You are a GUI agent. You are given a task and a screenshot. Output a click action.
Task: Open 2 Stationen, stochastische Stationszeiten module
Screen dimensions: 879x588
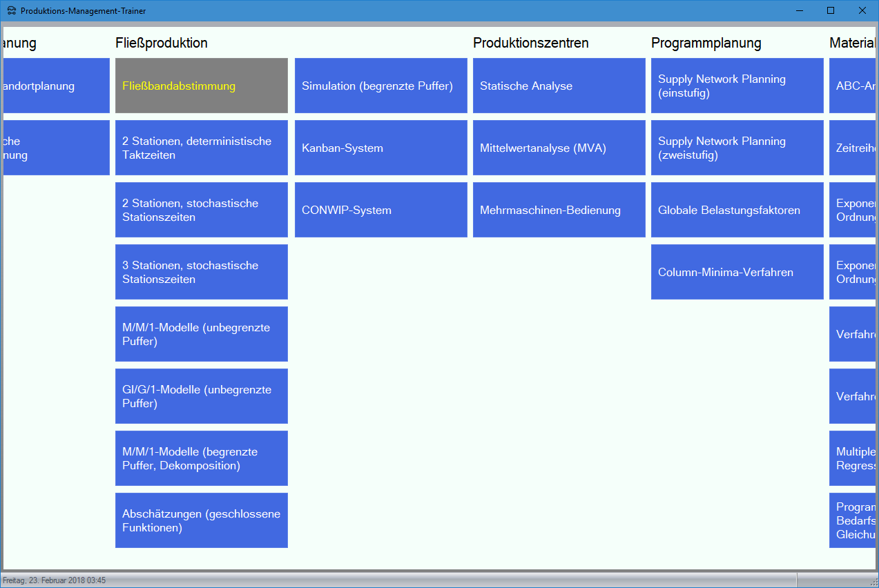201,210
